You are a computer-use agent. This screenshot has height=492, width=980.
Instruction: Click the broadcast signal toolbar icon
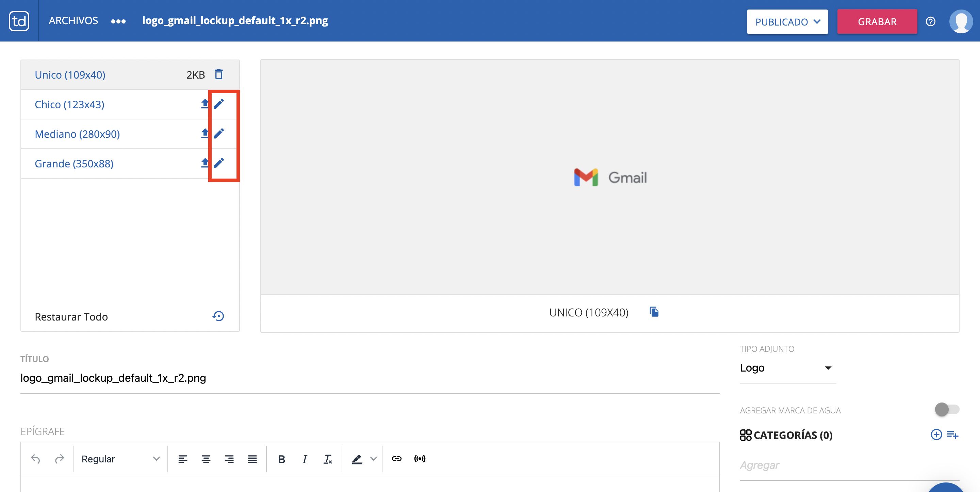pos(420,459)
